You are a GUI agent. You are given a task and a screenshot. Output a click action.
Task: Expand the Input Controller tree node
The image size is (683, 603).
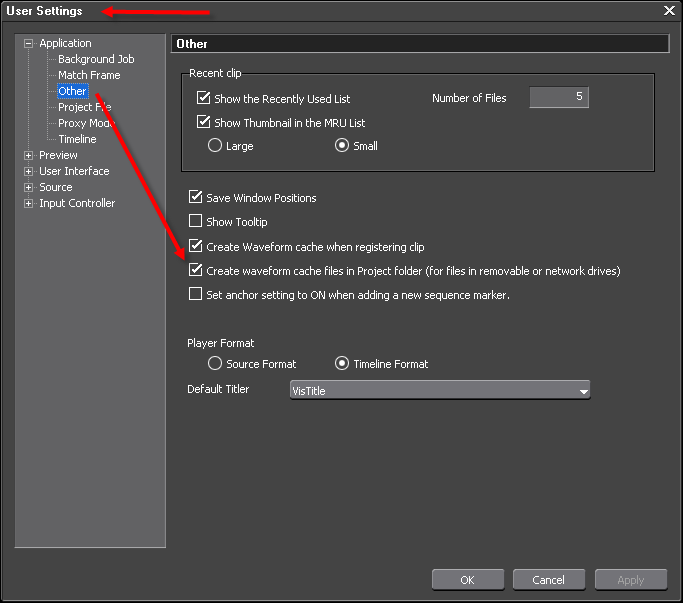pyautogui.click(x=29, y=203)
